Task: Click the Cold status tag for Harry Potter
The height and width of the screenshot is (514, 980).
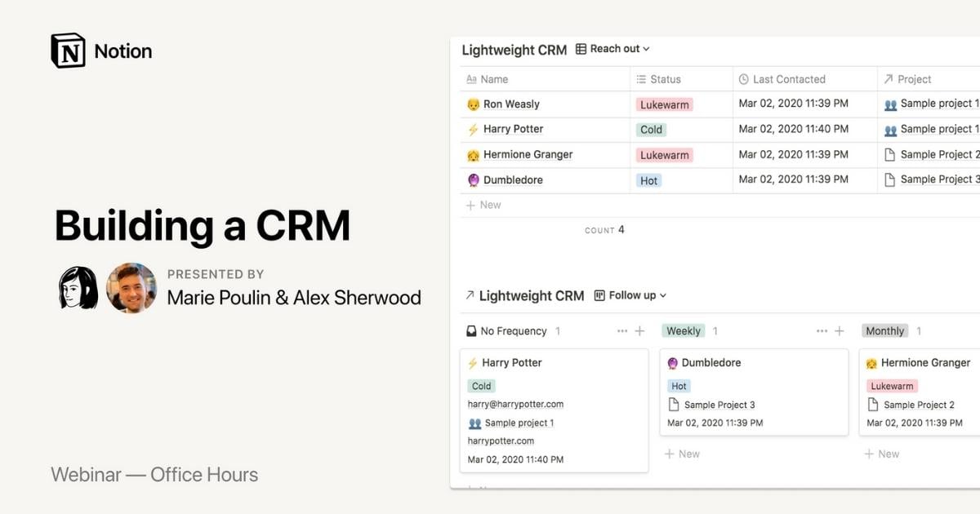Action: pos(652,130)
